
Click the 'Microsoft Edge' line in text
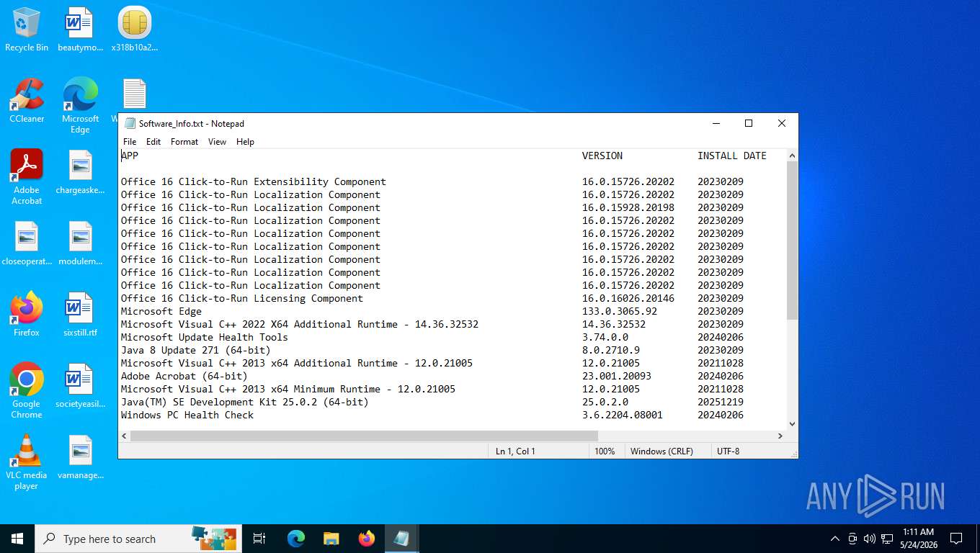click(161, 311)
